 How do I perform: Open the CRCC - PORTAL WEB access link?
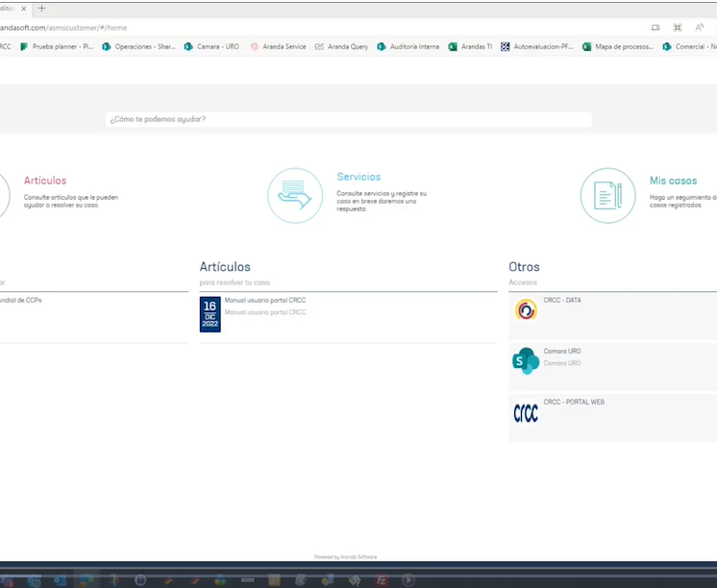(574, 402)
